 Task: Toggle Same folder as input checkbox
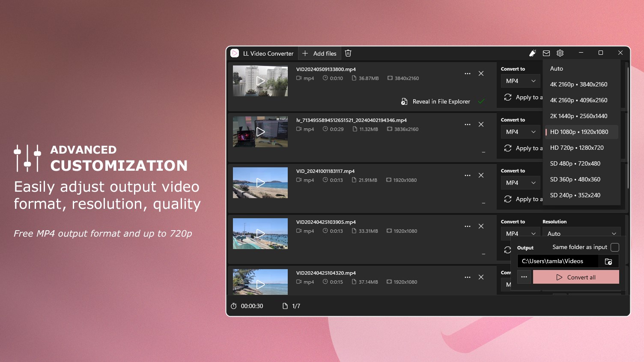click(x=615, y=247)
